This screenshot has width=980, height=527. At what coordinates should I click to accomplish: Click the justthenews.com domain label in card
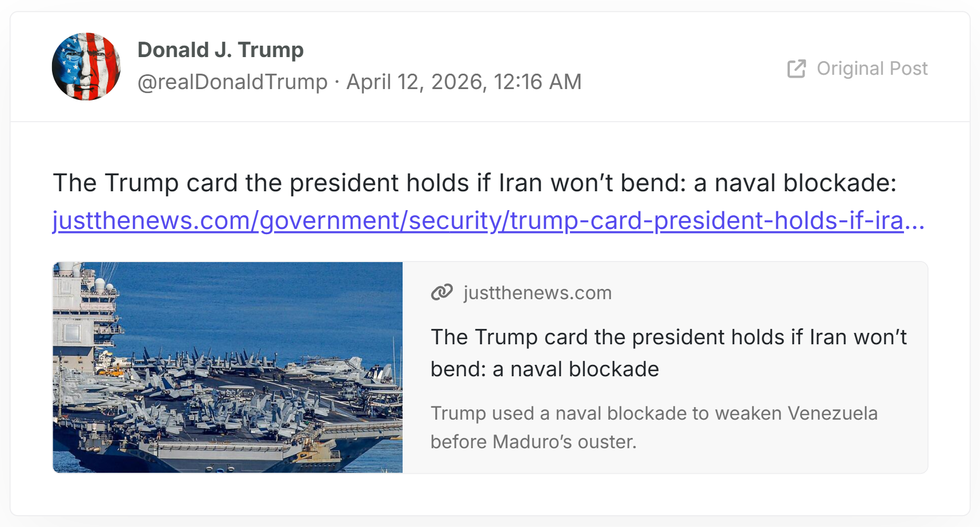(x=537, y=292)
